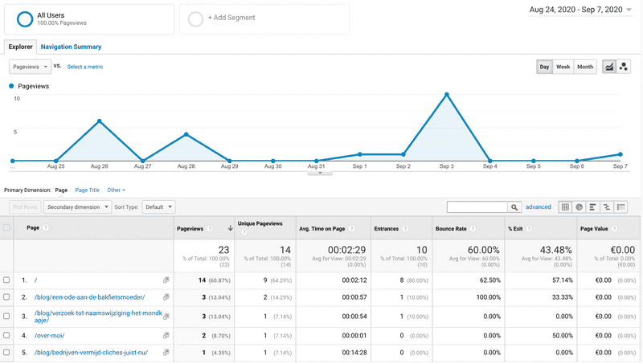Click the Sep 7 data point on chart
Image resolution: width=643 pixels, height=364 pixels.
620,154
